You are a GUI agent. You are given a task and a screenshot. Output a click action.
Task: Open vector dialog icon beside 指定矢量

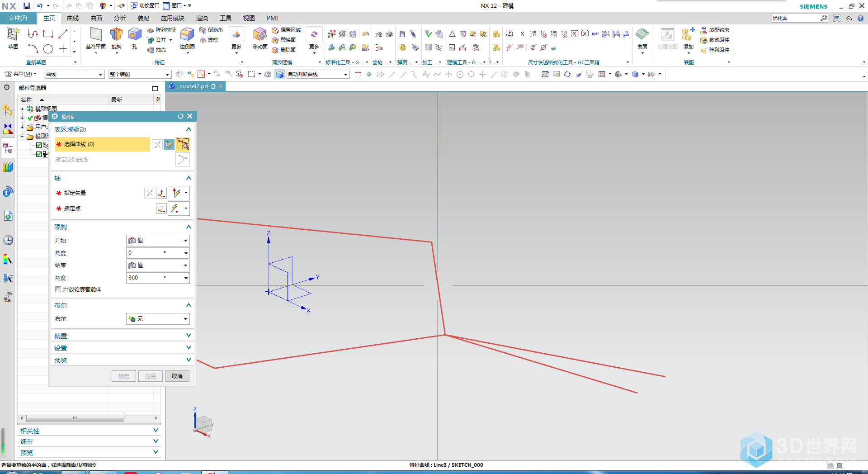coord(161,193)
